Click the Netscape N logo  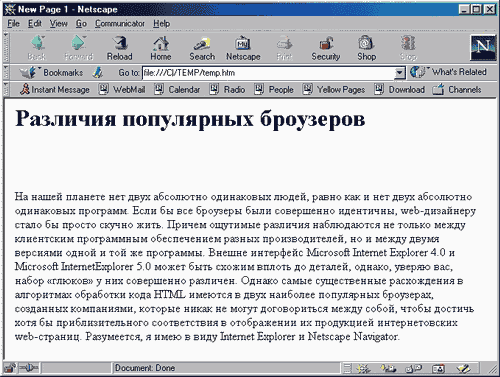pyautogui.click(x=483, y=48)
